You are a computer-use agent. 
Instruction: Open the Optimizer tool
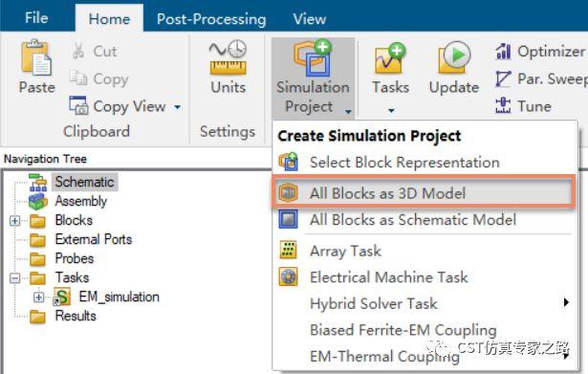coord(539,52)
